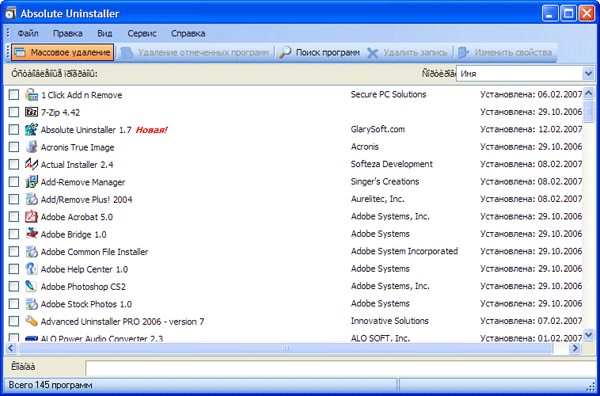600x396 pixels.
Task: Tick checkbox for Actual Installer 2.4
Action: click(x=14, y=164)
